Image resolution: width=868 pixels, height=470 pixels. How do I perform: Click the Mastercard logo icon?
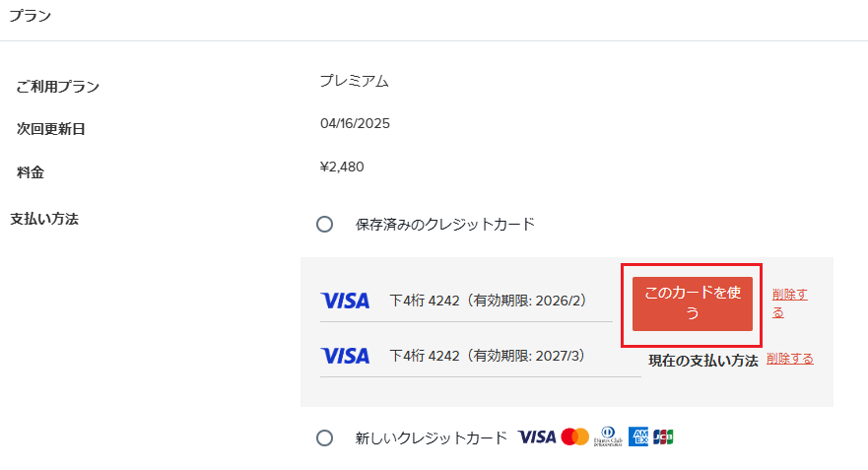pyautogui.click(x=574, y=436)
